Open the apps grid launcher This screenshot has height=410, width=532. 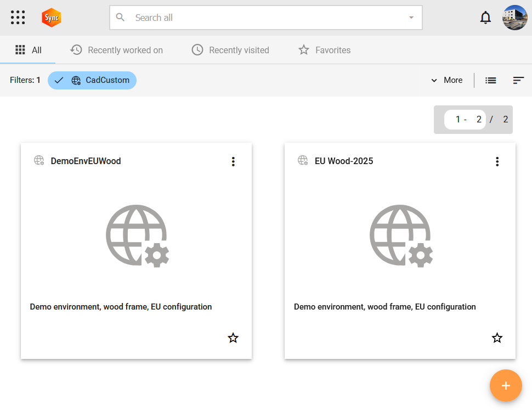[x=18, y=18]
